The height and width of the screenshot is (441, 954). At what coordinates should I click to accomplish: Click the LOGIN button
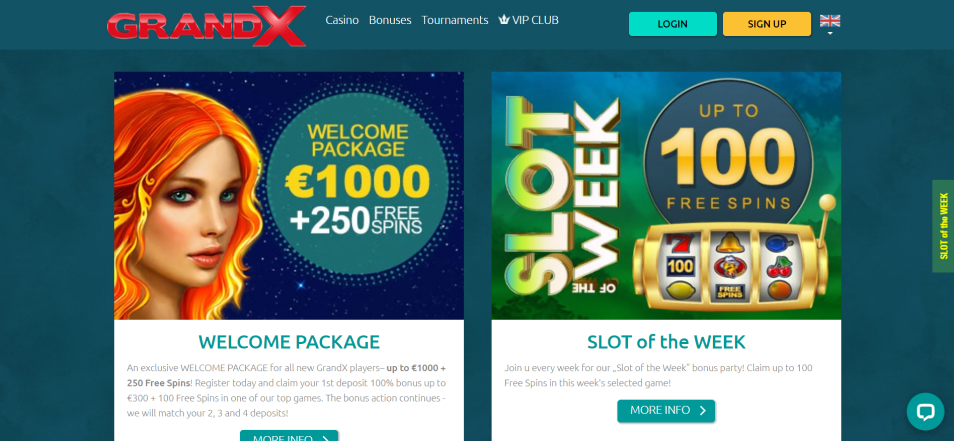672,24
